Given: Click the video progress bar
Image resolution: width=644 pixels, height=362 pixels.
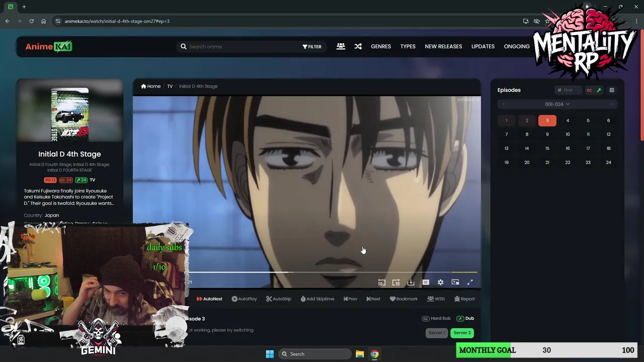Looking at the screenshot, I should click(x=332, y=272).
